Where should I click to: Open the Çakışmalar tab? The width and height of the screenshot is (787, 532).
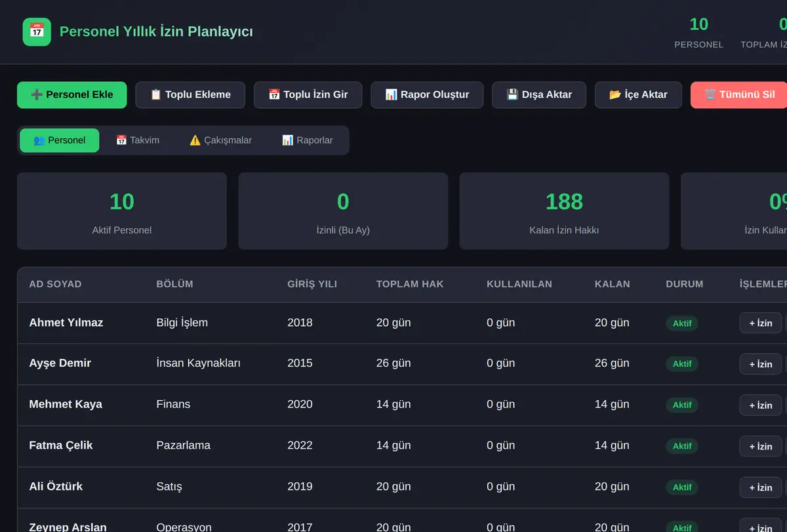[x=220, y=140]
